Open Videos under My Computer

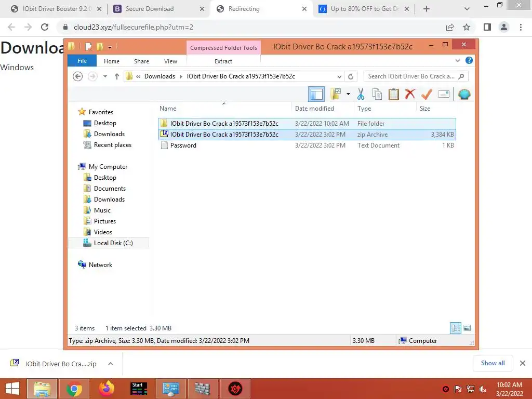(103, 232)
